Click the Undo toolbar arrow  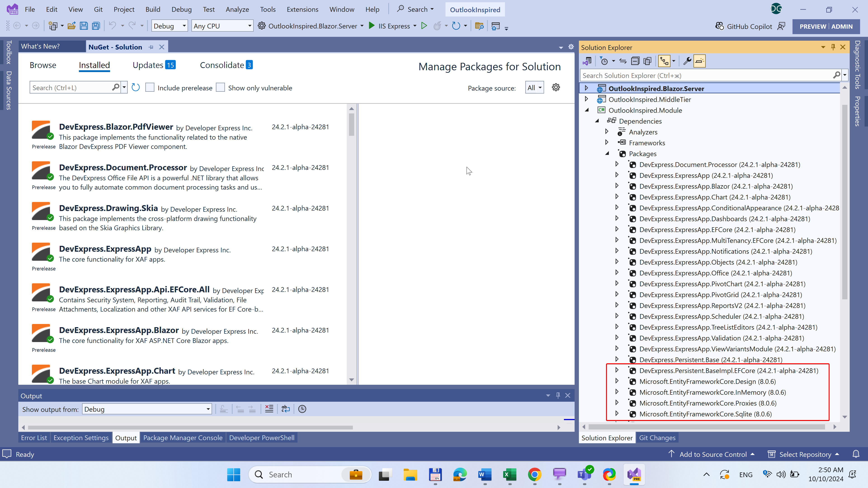point(113,26)
